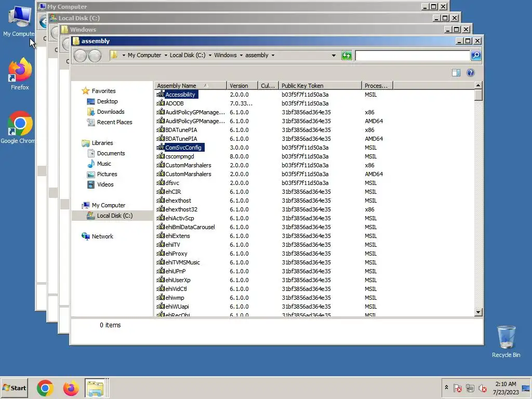Click the search magnifier button
Viewport: 532px width, 399px height.
pos(476,55)
